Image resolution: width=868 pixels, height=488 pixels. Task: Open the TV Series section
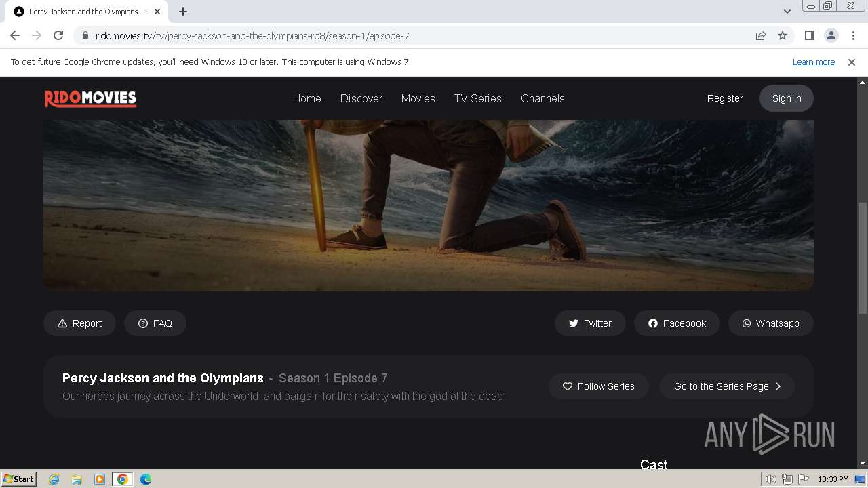coord(478,98)
